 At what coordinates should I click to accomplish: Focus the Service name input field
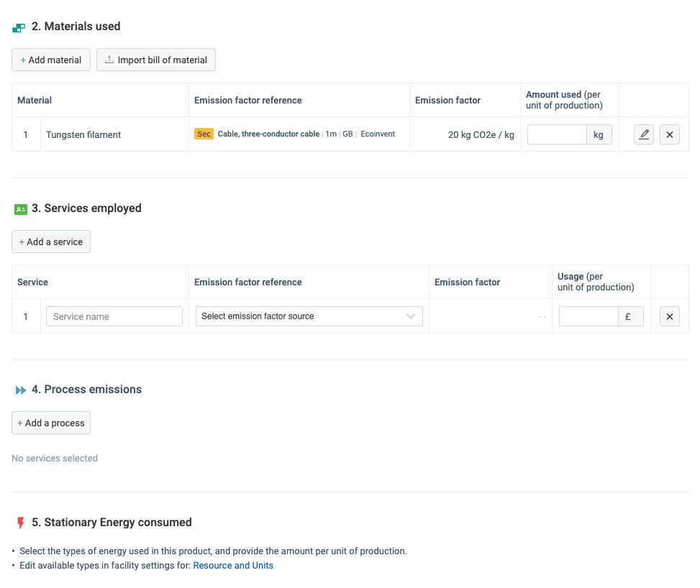pyautogui.click(x=114, y=316)
